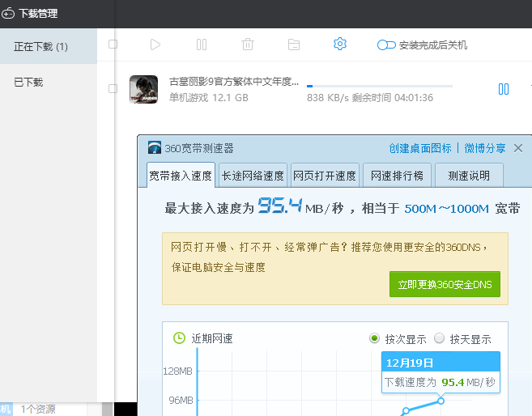Click the 12月19日 data point on chart

point(440,401)
